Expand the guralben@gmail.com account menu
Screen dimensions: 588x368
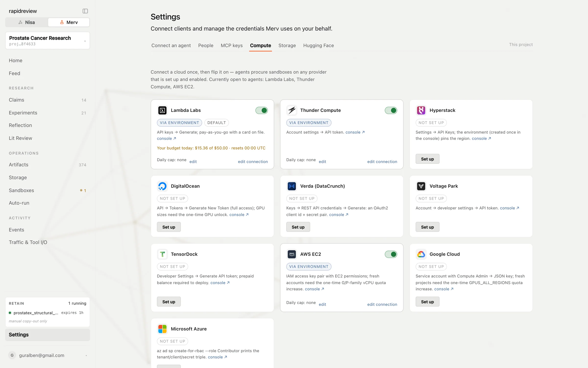(x=48, y=355)
